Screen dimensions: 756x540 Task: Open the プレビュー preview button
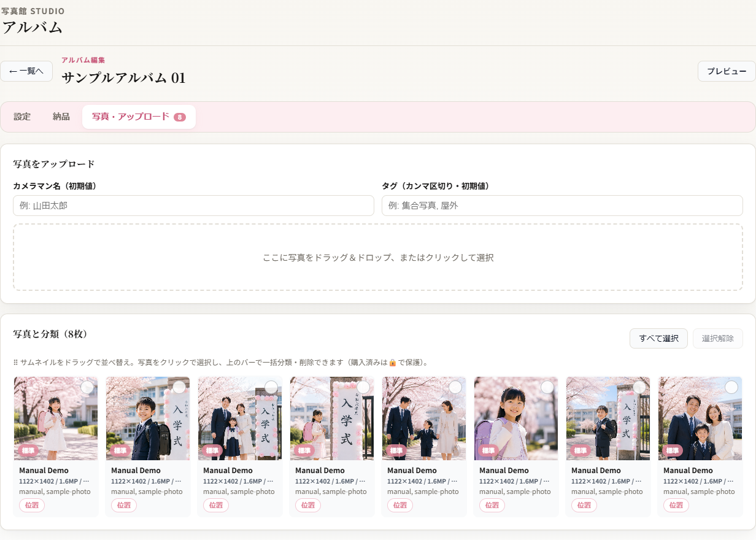[x=727, y=71]
